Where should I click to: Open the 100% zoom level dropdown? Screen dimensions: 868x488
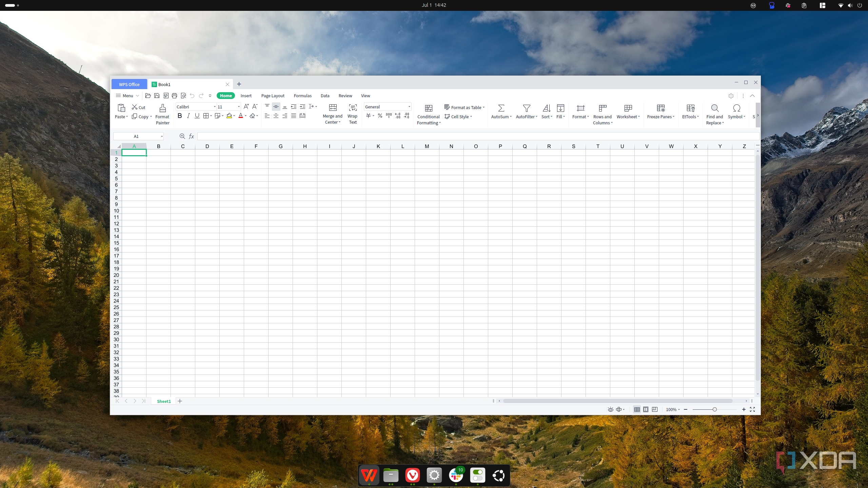[673, 409]
